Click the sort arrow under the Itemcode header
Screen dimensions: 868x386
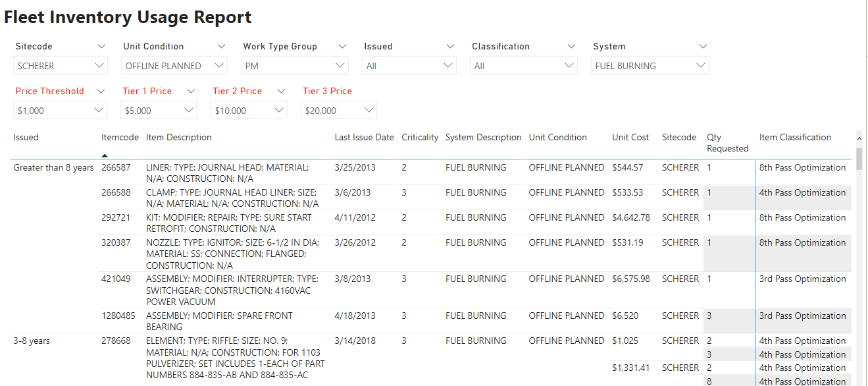click(105, 155)
